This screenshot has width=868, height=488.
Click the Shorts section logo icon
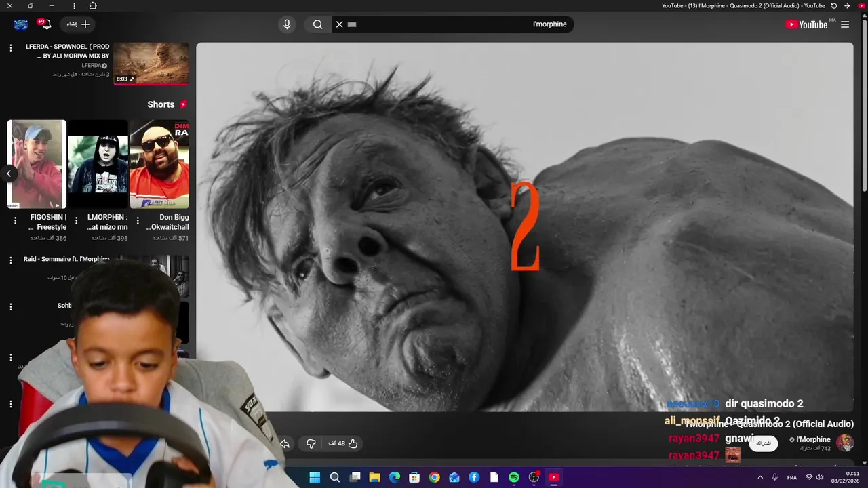[x=183, y=104]
